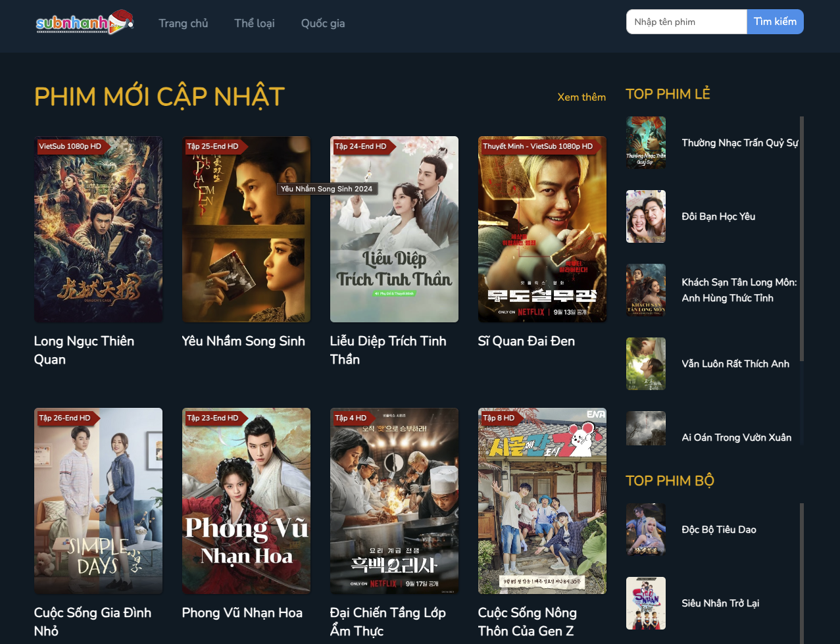Click Khách Sạn Tân Long Môn: Anh Hùng Thức Tỉnh title
Screen dimensions: 840x644
click(739, 290)
